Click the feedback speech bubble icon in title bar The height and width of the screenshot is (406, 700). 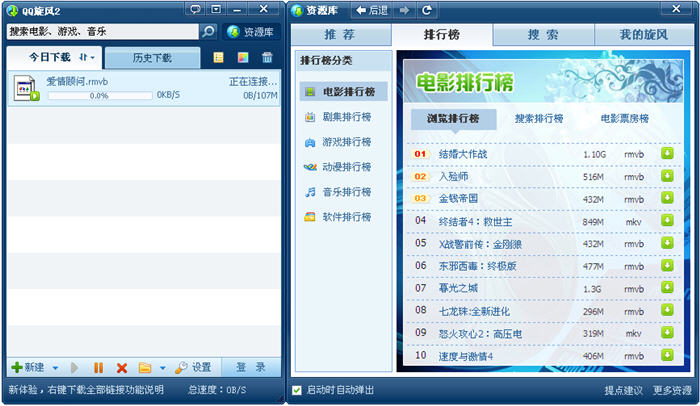(x=195, y=10)
